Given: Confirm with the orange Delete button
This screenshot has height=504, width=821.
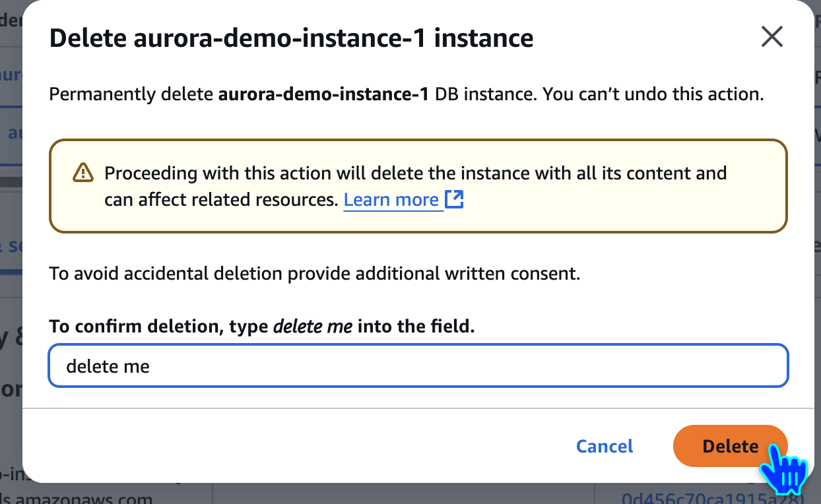Looking at the screenshot, I should (730, 446).
